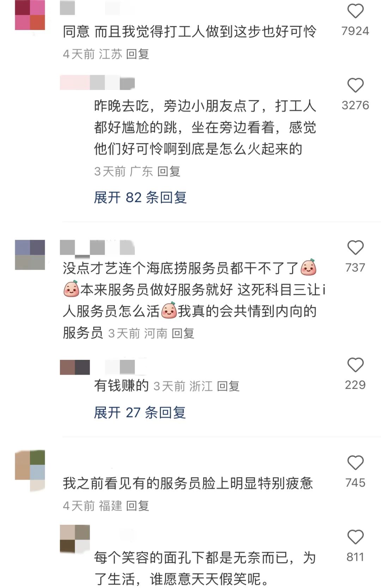Reply to the Fujian commenter
Image resolution: width=381 pixels, height=588 pixels.
point(138,506)
